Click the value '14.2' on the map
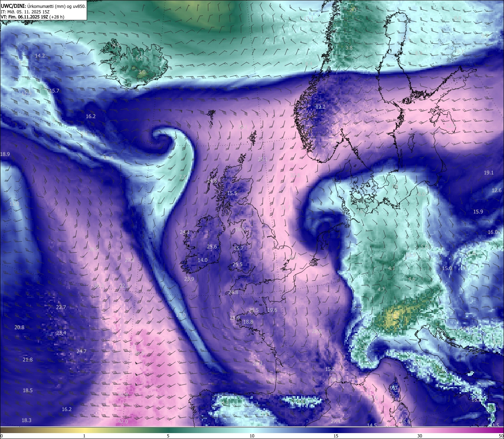504x439 pixels. tap(40, 56)
